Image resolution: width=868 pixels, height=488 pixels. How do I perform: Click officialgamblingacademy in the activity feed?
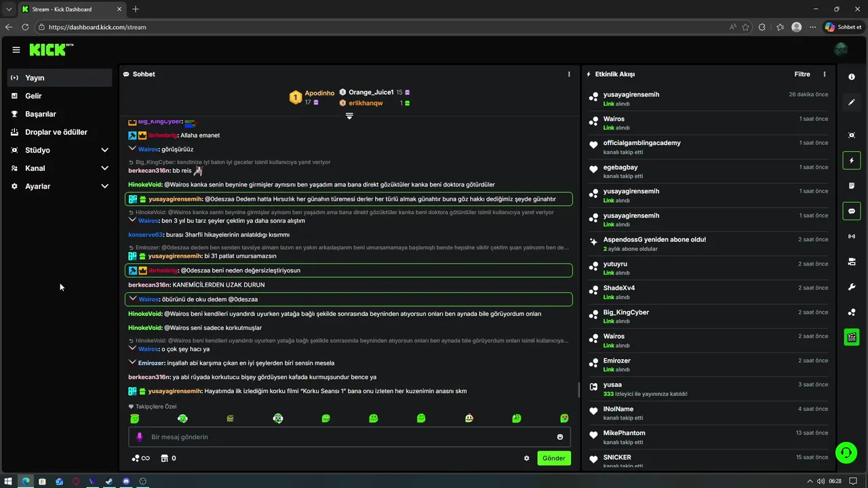point(642,143)
